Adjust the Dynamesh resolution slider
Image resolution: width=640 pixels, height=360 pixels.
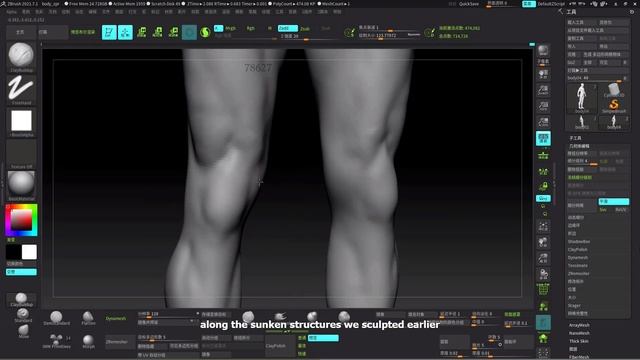click(x=167, y=314)
